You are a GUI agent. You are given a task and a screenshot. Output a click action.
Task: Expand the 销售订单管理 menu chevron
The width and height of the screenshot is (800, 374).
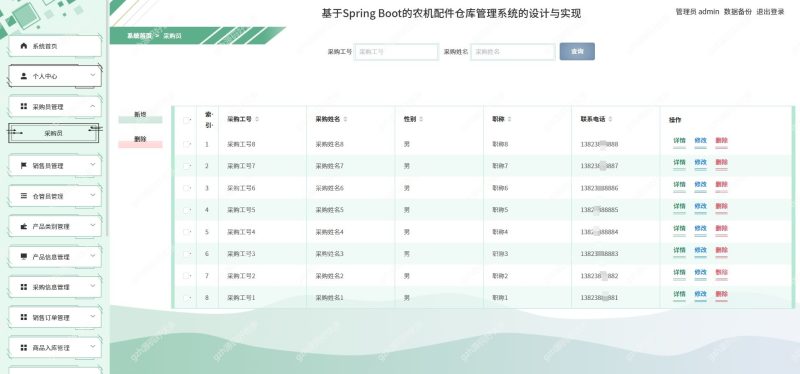click(x=93, y=316)
